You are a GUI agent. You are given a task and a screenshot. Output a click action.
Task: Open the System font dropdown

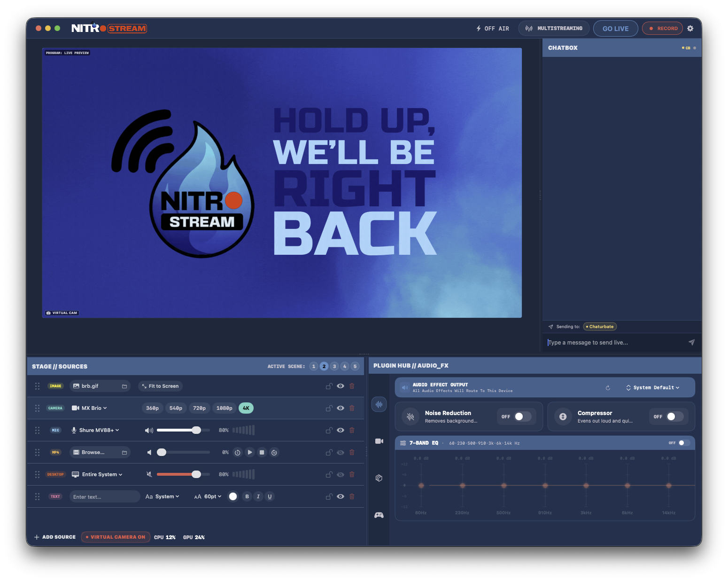pos(163,496)
